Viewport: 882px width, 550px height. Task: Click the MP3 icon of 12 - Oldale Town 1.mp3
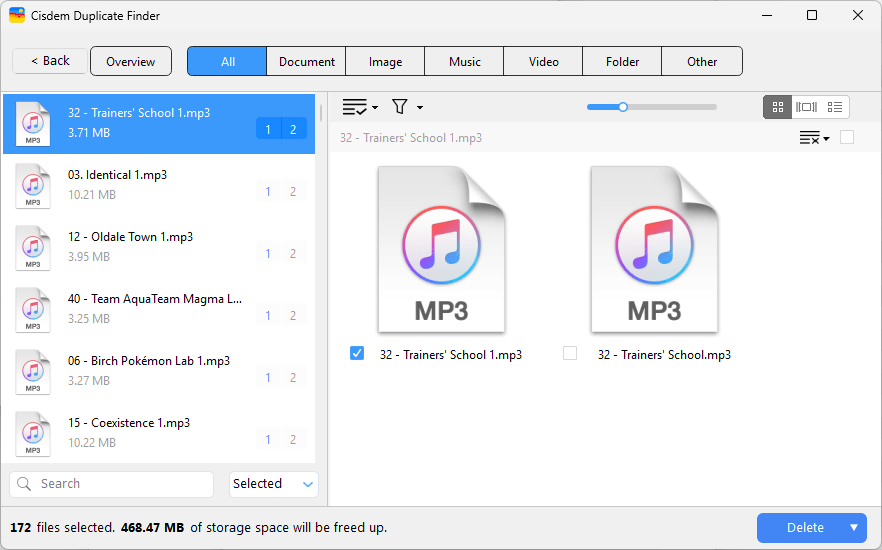tap(33, 247)
